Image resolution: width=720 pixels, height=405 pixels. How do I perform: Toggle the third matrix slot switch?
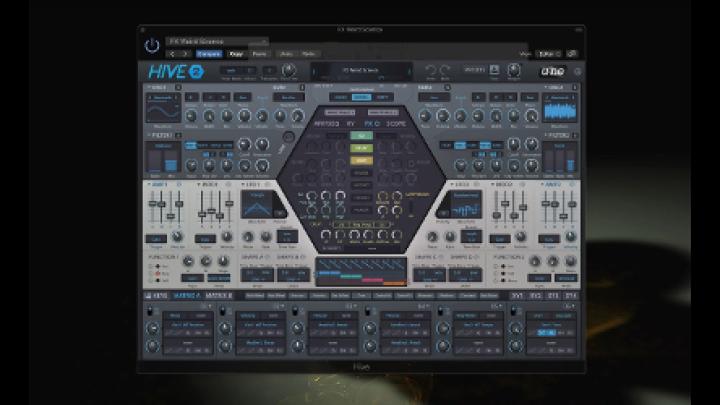[295, 312]
